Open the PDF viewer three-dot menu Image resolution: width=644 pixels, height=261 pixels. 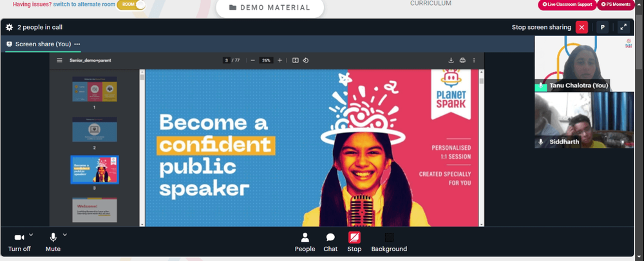pos(474,60)
